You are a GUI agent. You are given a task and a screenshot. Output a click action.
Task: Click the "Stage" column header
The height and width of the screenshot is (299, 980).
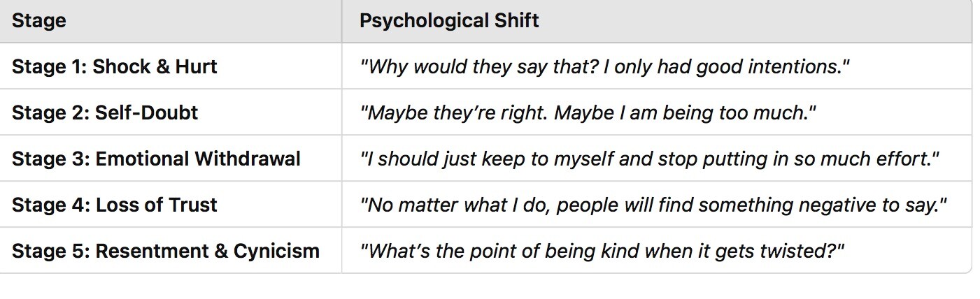coord(39,21)
